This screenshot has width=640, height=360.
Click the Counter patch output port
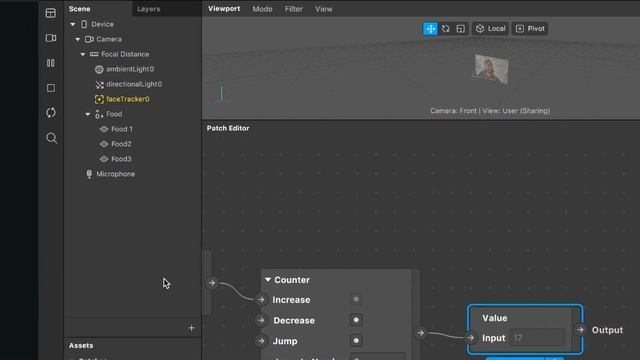(x=420, y=333)
